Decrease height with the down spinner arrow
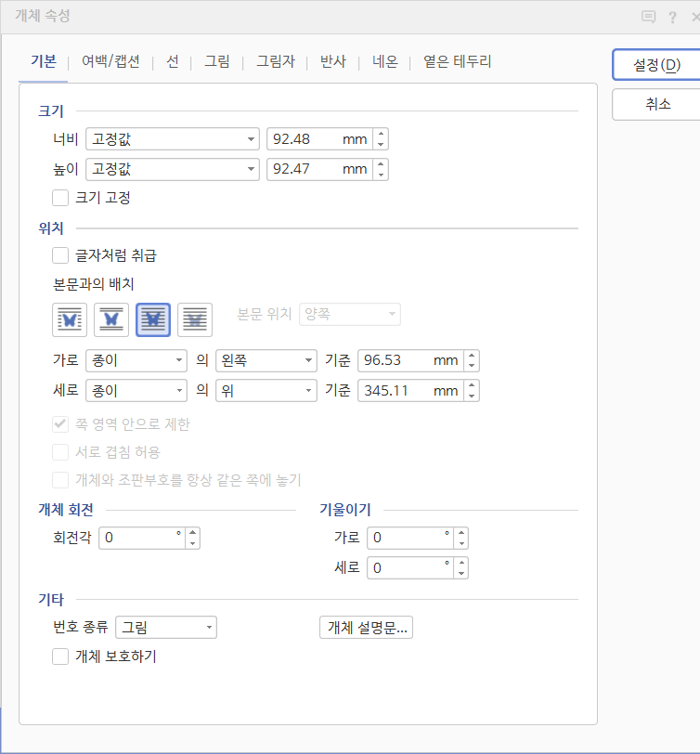 381,175
